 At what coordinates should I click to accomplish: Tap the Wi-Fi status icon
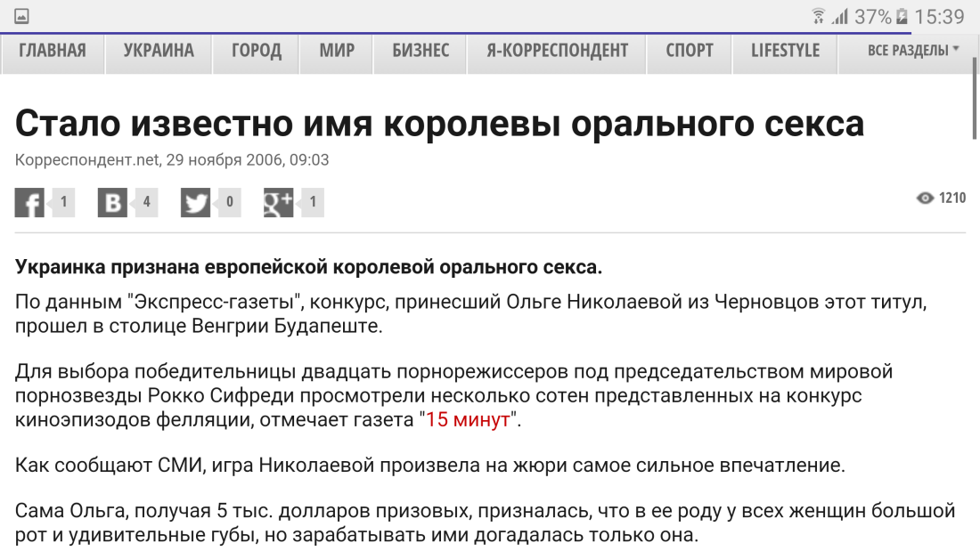(x=818, y=15)
